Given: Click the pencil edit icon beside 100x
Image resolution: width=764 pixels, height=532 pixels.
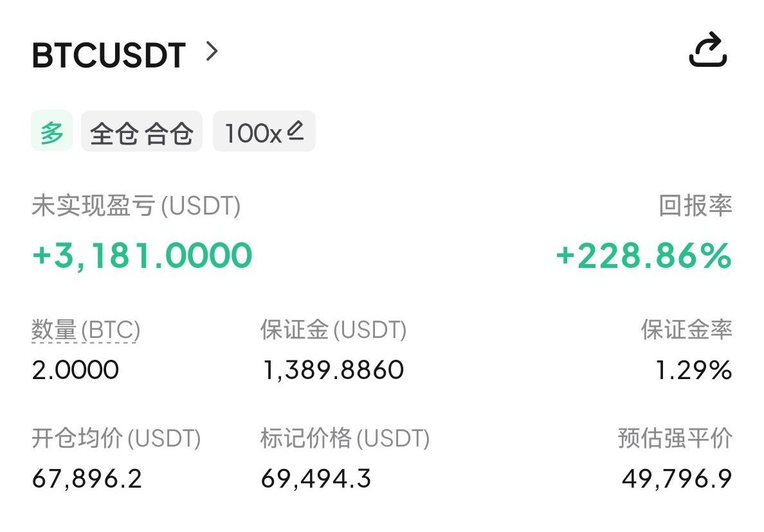Looking at the screenshot, I should tap(295, 132).
